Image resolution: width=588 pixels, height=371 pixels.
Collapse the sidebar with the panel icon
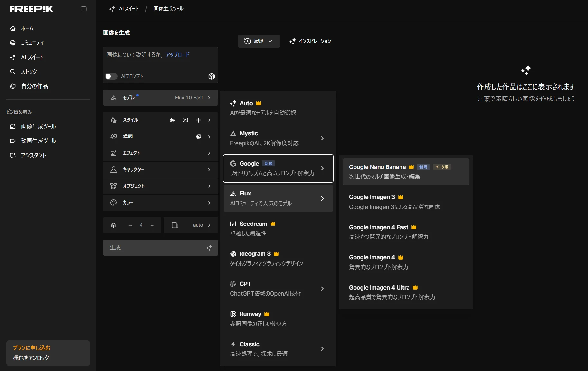coord(84,9)
